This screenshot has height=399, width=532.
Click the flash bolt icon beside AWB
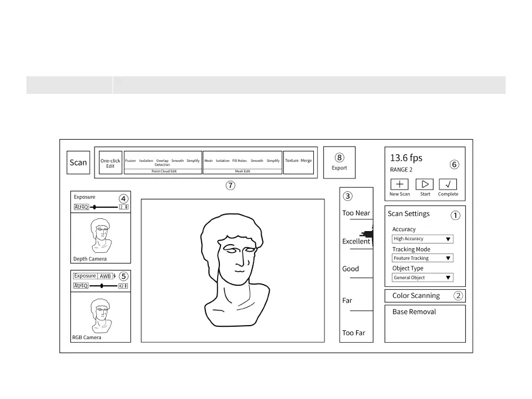(x=115, y=276)
